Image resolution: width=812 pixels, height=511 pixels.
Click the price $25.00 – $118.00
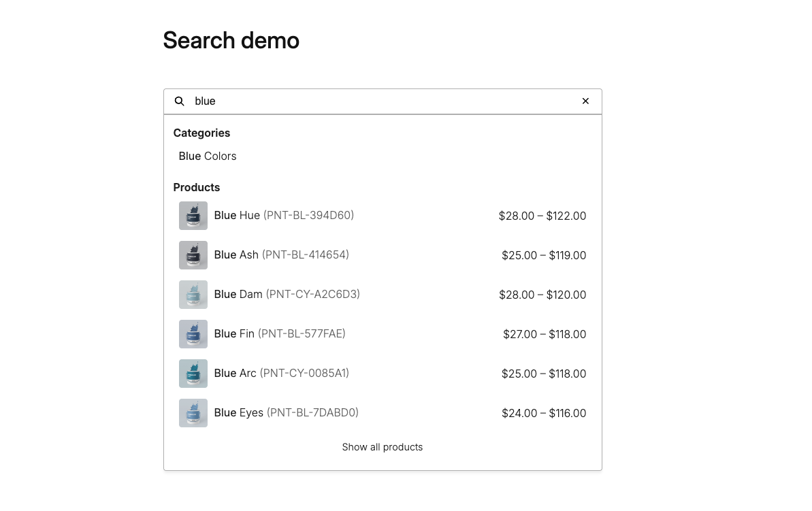[x=544, y=374]
